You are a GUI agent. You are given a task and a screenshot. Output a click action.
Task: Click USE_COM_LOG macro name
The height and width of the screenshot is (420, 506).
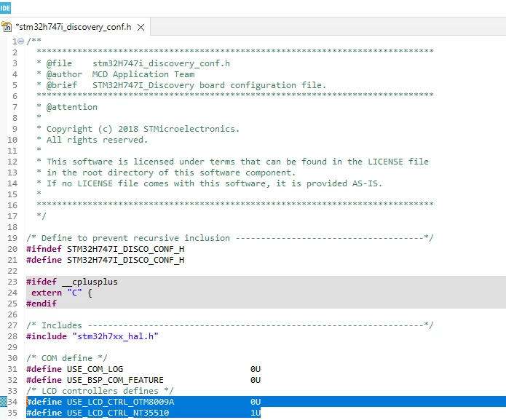click(95, 369)
